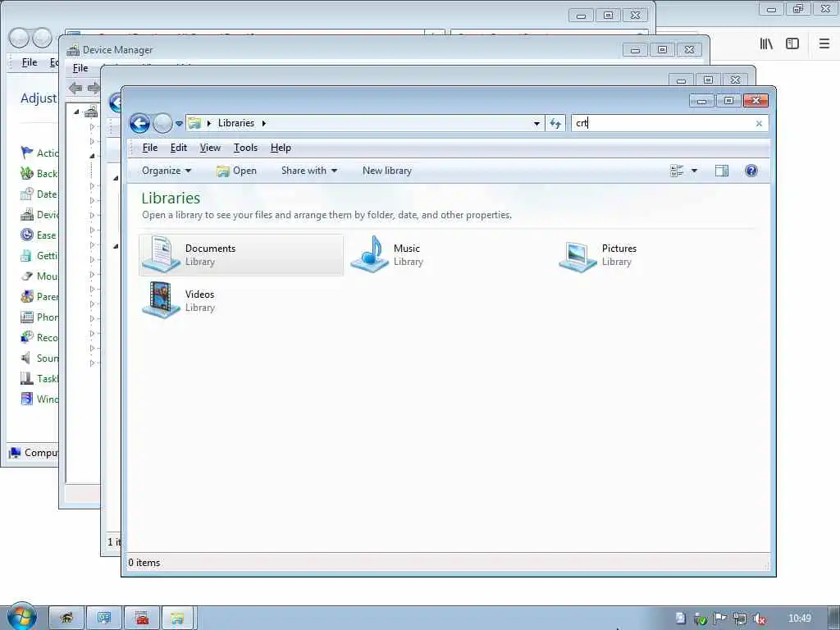Open the Edit menu in Libraries window
This screenshot has height=630, width=840.
178,148
